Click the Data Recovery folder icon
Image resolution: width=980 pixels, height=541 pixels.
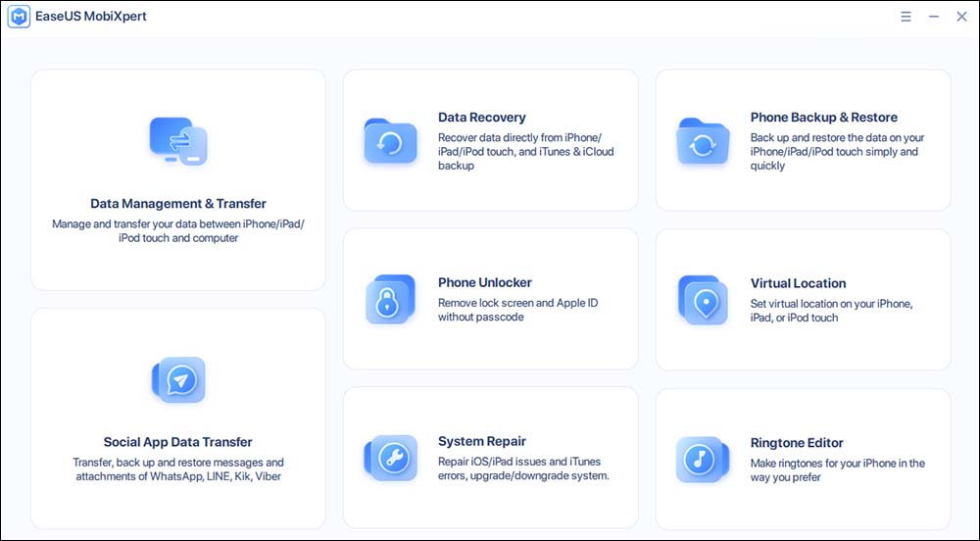pyautogui.click(x=390, y=142)
